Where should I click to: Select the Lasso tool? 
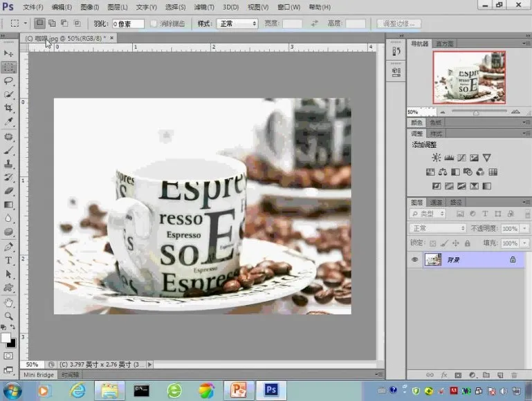[9, 80]
